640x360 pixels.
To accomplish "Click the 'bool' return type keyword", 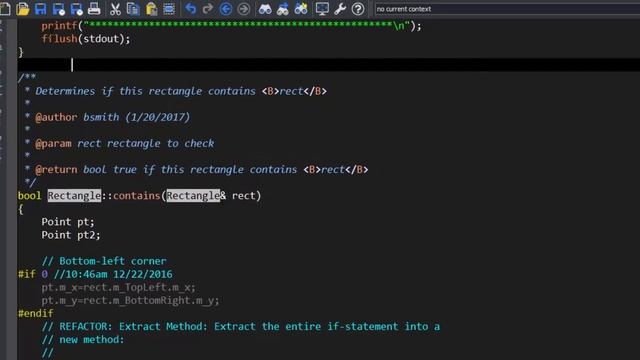I will [29, 196].
